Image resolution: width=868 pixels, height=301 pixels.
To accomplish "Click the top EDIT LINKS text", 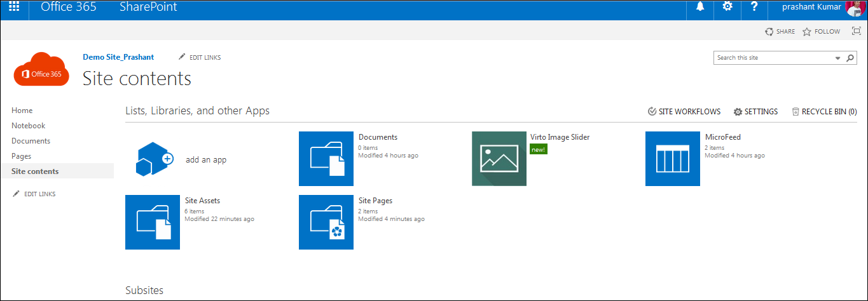I will pyautogui.click(x=205, y=57).
